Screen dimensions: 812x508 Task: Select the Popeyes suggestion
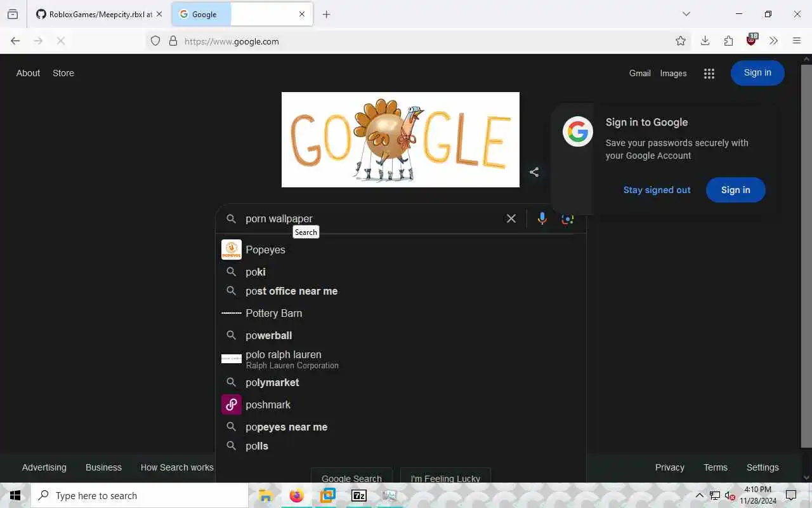[401, 250]
